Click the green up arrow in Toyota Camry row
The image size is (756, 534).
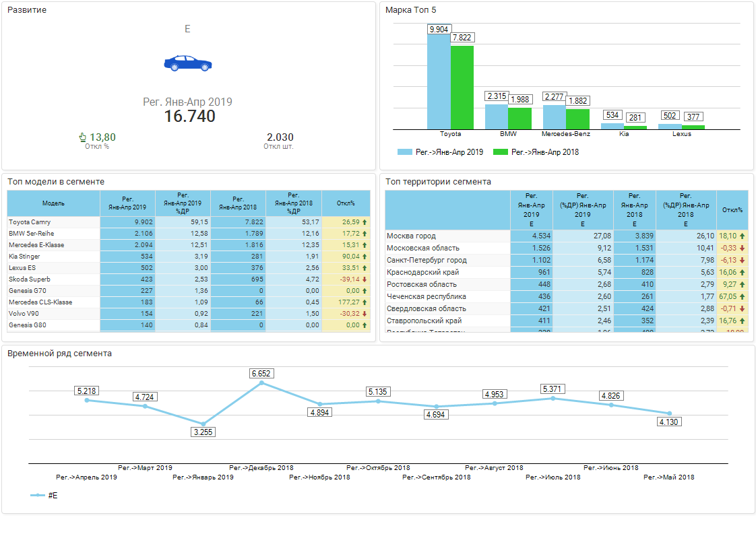tap(365, 222)
